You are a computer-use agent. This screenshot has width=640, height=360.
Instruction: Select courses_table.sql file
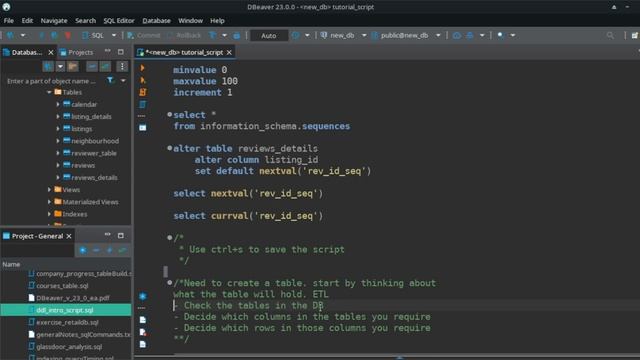pos(58,286)
